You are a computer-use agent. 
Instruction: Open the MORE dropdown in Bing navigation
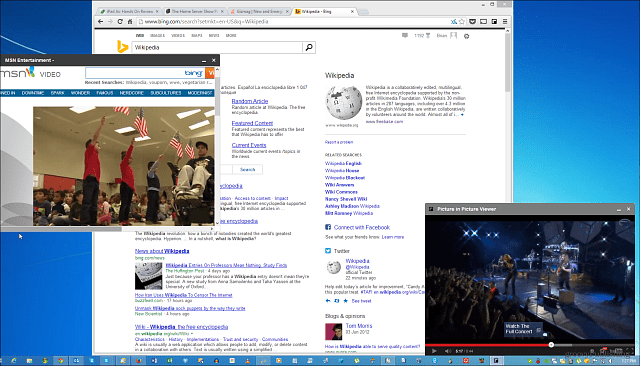(x=231, y=35)
